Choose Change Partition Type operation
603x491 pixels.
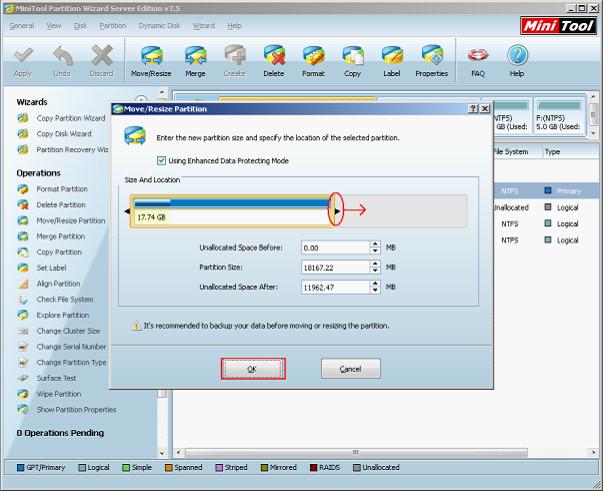[62, 363]
